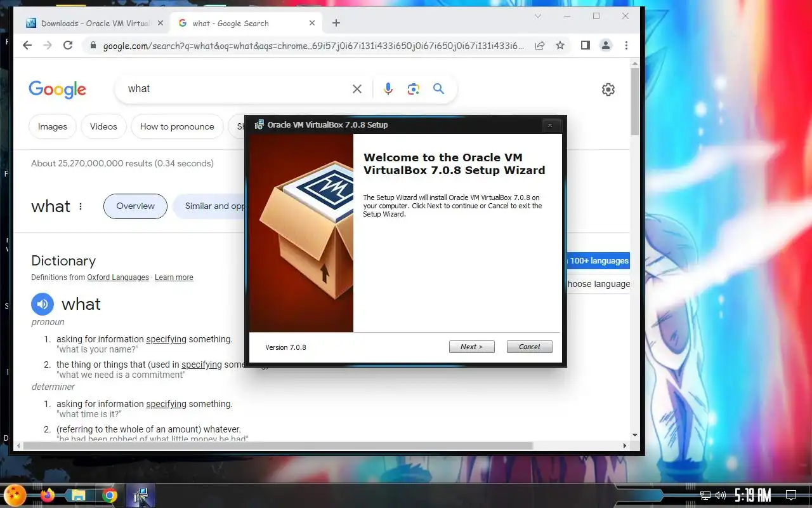This screenshot has width=812, height=508.
Task: Open the Oxford Languages link
Action: (x=118, y=277)
